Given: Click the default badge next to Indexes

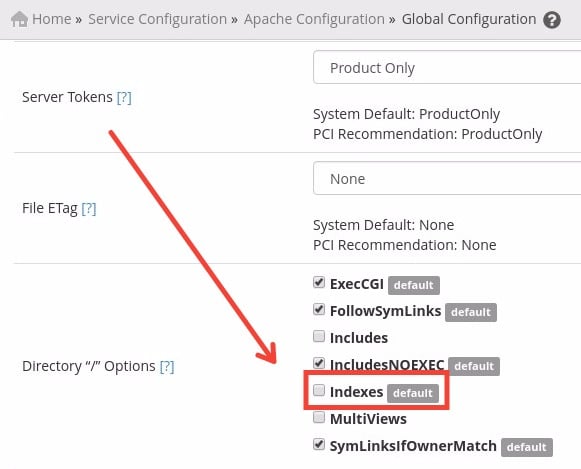Looking at the screenshot, I should pyautogui.click(x=413, y=393).
